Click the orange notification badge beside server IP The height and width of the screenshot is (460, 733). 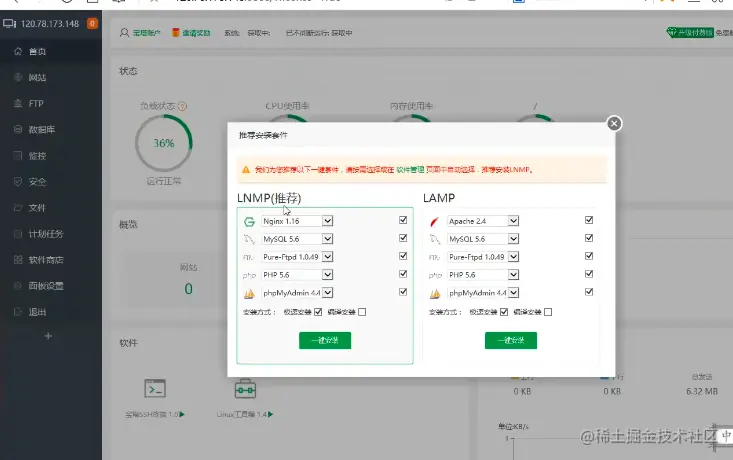click(93, 23)
